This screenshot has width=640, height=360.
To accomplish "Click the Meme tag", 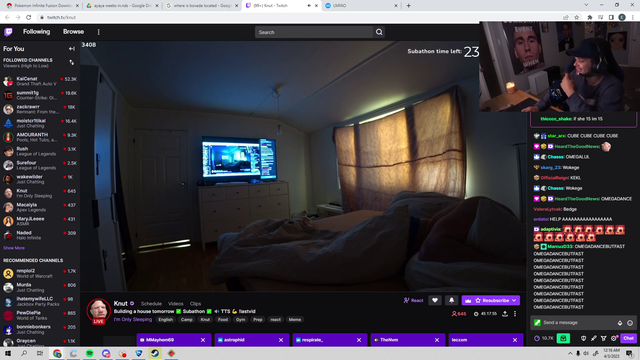I will point(295,320).
